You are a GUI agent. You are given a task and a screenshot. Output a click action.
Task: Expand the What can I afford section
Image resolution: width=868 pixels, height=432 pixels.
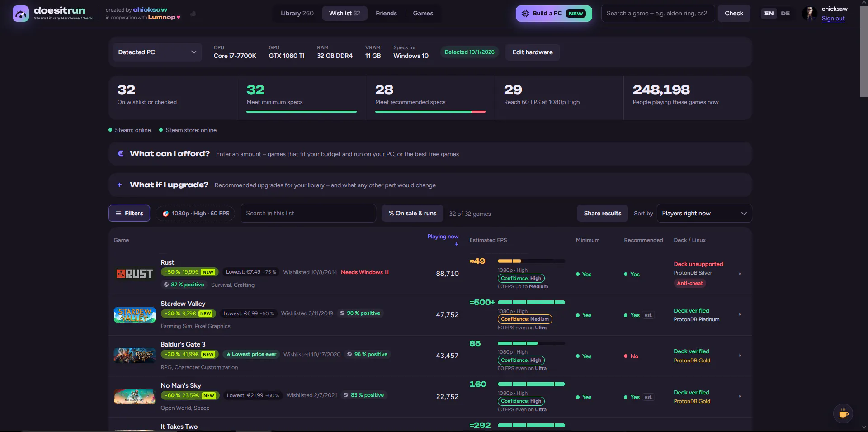[x=430, y=154]
